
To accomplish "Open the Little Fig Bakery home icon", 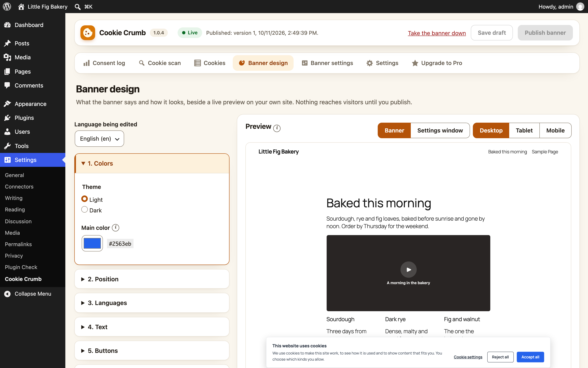I will click(x=21, y=7).
